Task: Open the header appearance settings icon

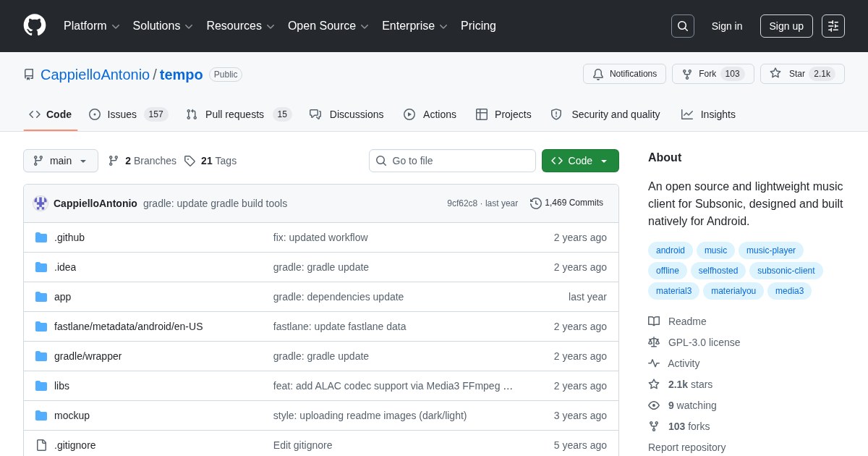Action: coord(833,26)
